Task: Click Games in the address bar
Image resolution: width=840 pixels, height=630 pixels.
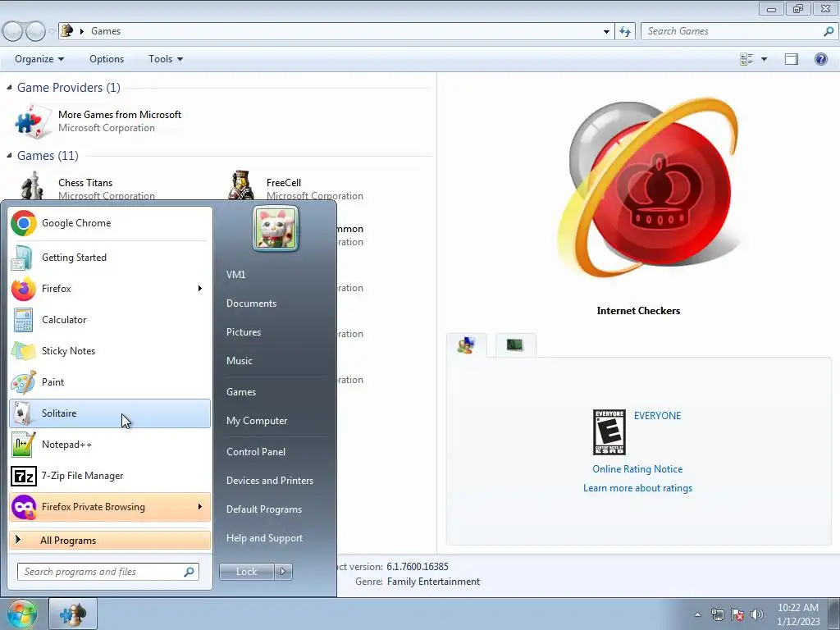Action: pos(106,31)
